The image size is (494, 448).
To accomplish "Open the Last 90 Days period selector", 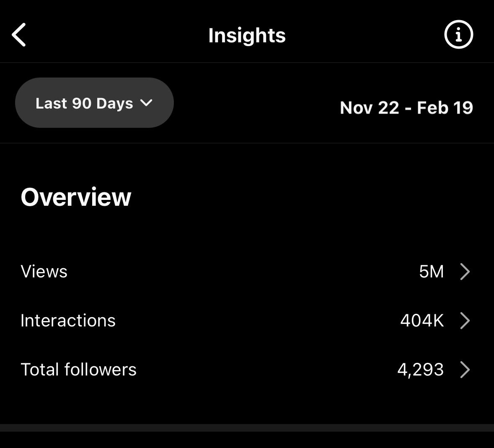I will click(x=85, y=103).
